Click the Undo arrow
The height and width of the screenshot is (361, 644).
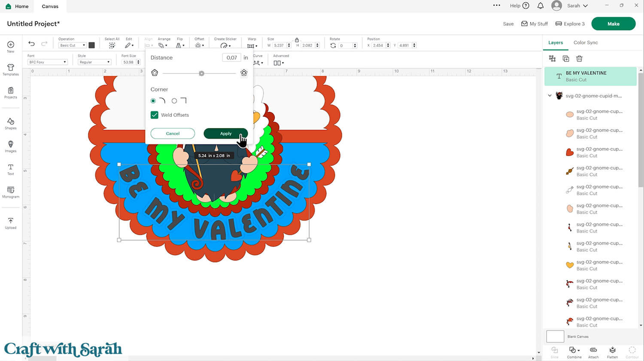tap(31, 44)
